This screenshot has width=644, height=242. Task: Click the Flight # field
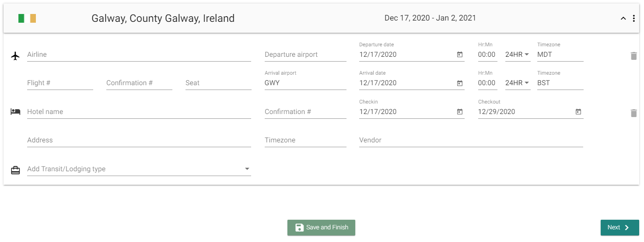point(60,83)
